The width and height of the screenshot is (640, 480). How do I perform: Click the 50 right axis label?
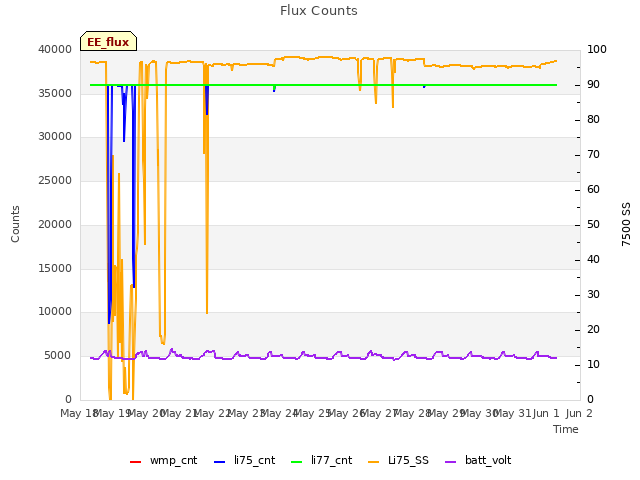click(593, 224)
